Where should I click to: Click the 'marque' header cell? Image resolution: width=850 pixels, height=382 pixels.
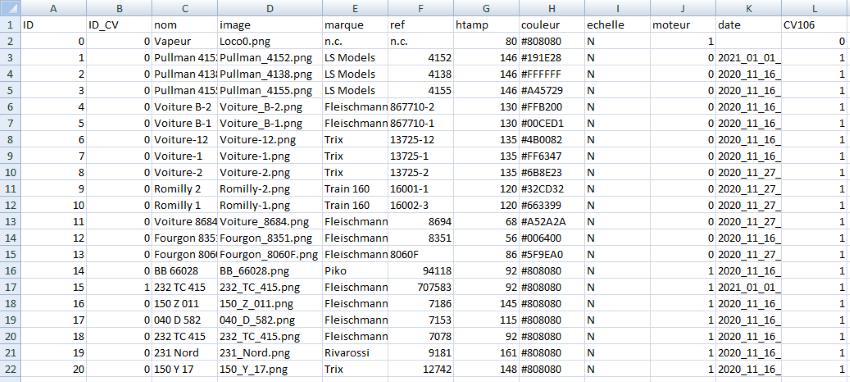point(356,25)
